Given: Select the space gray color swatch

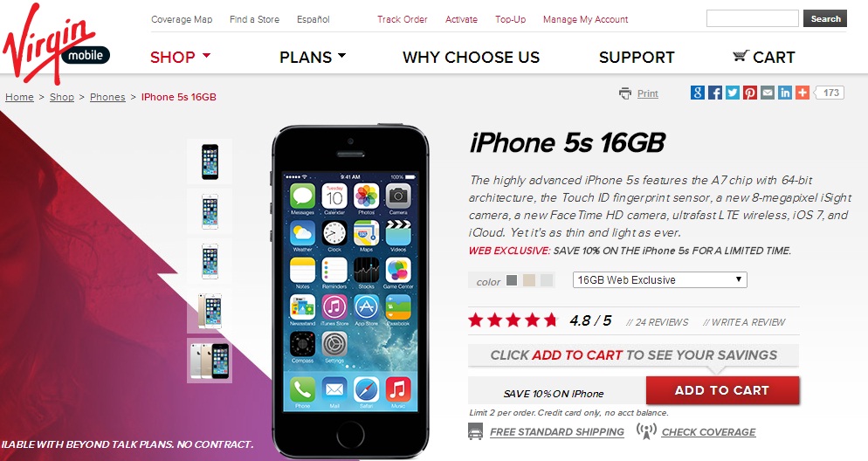Looking at the screenshot, I should (x=512, y=280).
